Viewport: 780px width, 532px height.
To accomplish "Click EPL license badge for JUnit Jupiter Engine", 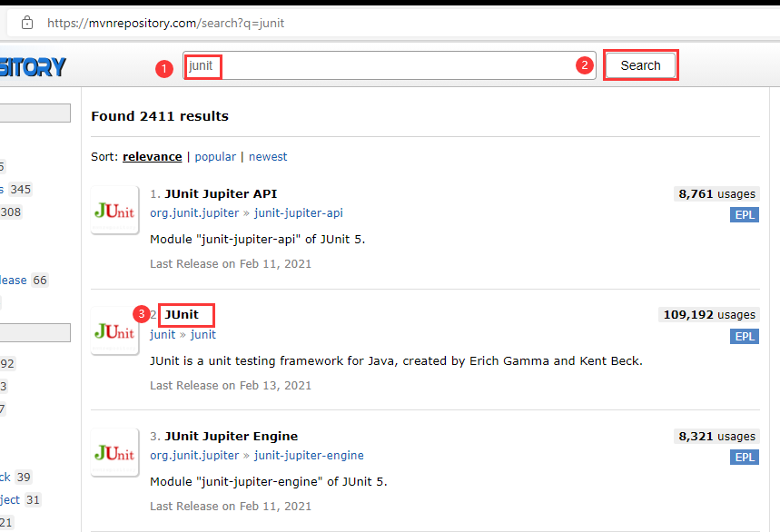I will point(745,457).
